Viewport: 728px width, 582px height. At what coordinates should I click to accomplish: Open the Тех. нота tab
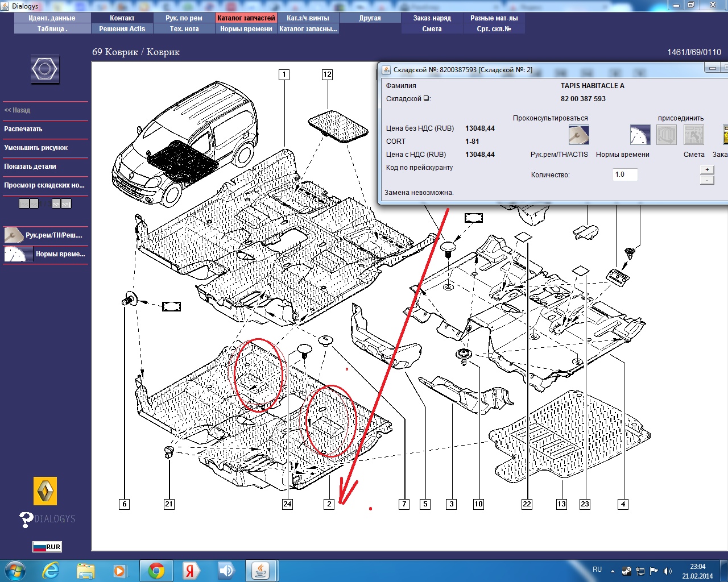tap(184, 29)
